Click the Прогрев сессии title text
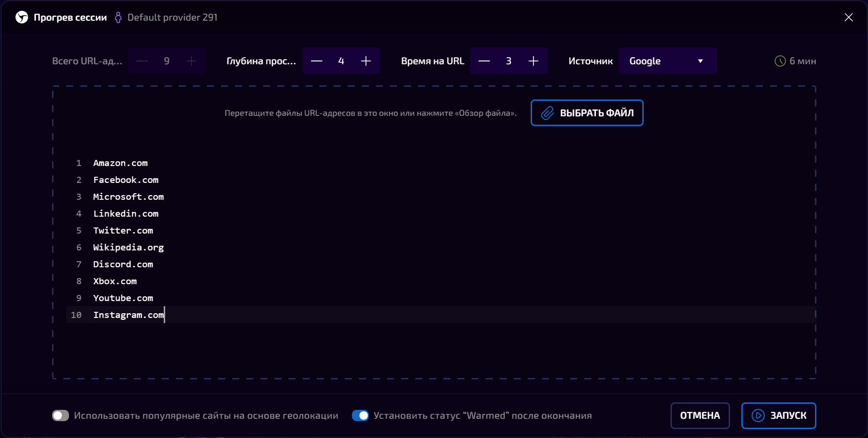868x438 pixels. click(x=70, y=17)
